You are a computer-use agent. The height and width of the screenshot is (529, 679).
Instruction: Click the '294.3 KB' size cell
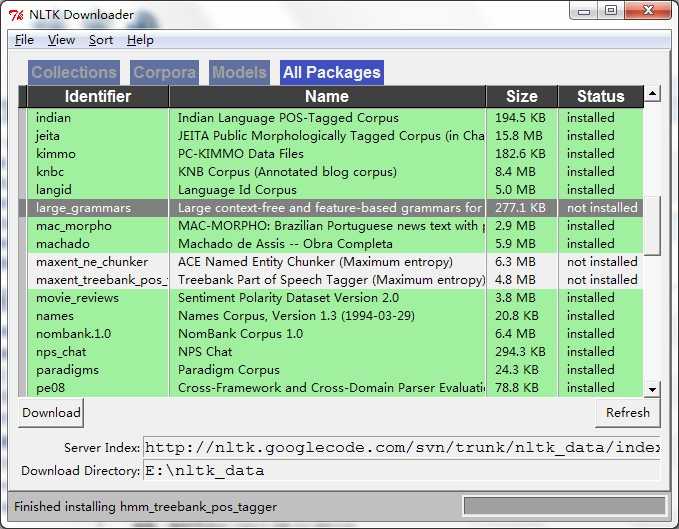(x=520, y=352)
